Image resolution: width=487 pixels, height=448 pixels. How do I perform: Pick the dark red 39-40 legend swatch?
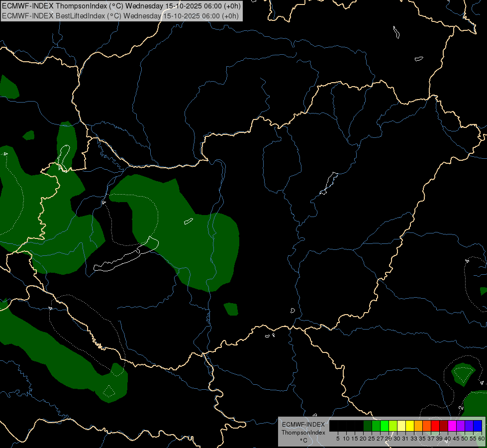pyautogui.click(x=444, y=426)
